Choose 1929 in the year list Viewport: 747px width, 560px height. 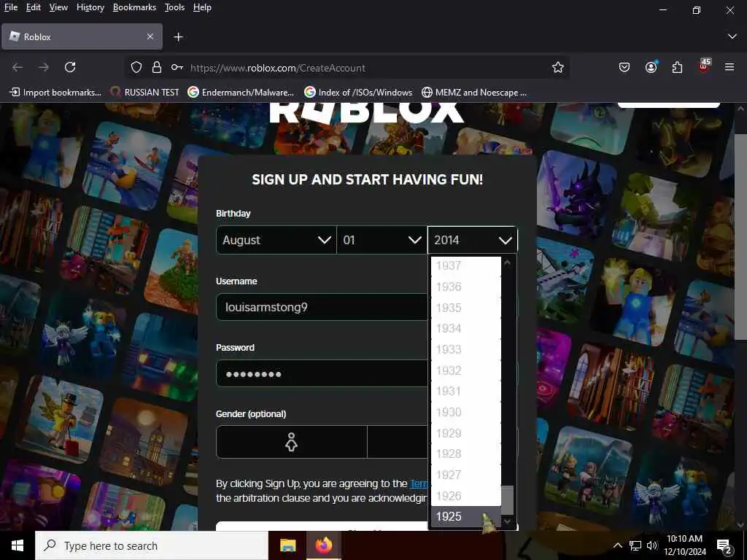[466, 433]
